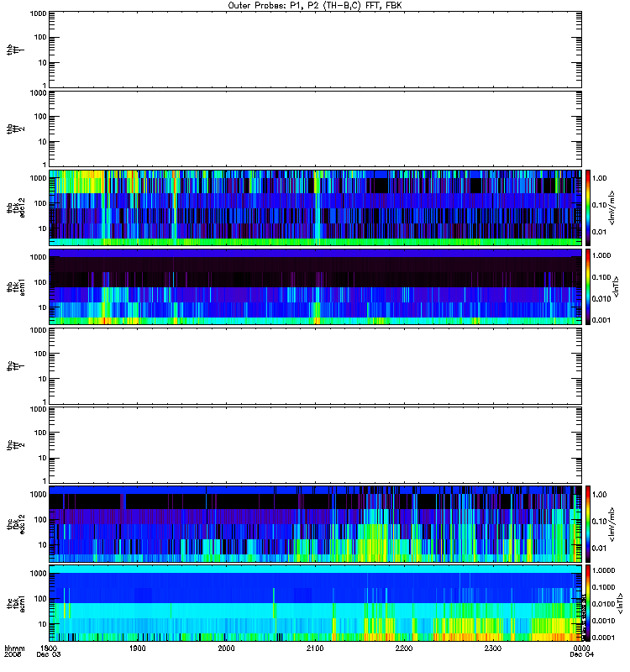Click the thc scm1 color bar
Viewport: 630px width, 672px height.
click(x=588, y=603)
